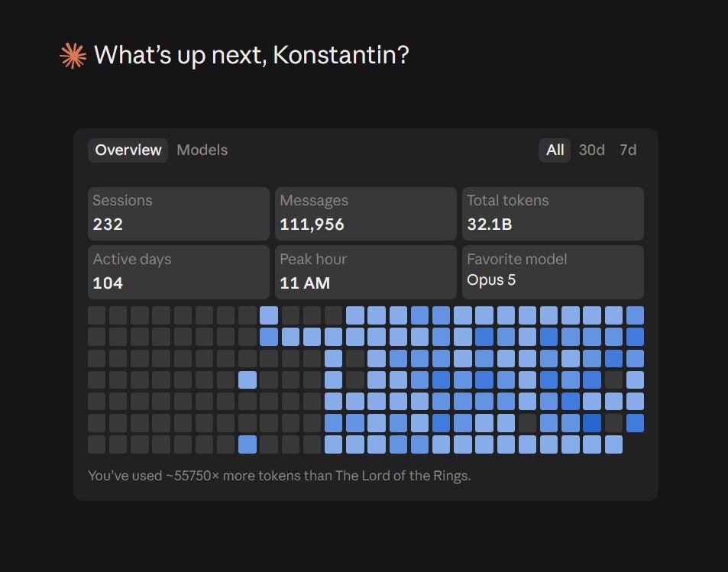Click the Sessions label
The height and width of the screenshot is (572, 728).
point(122,200)
